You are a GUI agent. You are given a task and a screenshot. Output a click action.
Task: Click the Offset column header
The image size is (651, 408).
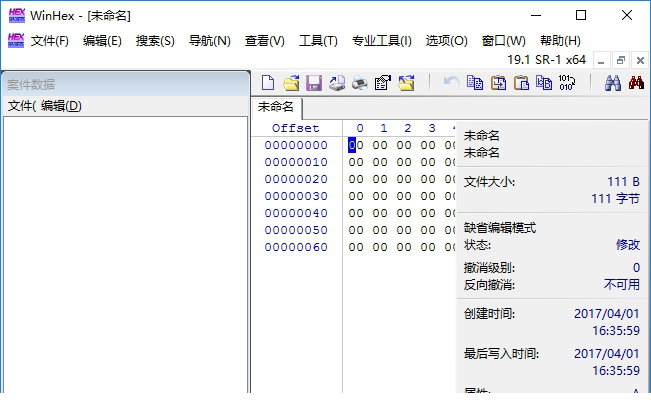pyautogui.click(x=296, y=128)
